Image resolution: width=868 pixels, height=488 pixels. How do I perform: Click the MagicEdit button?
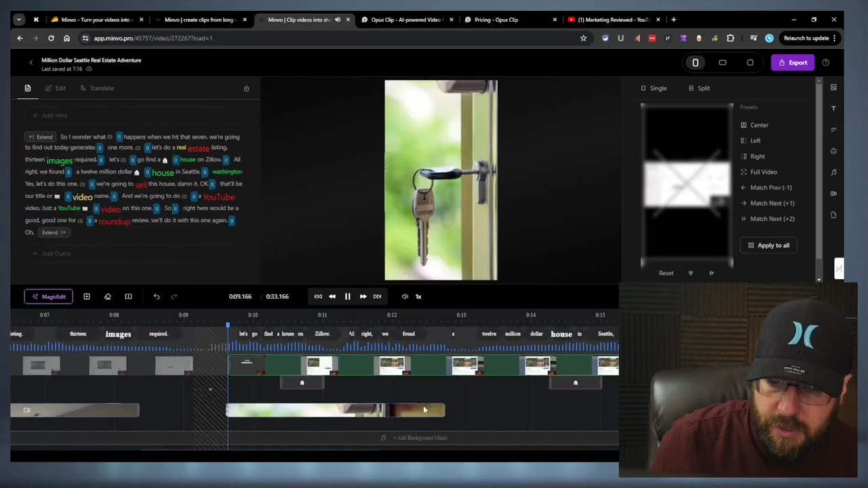click(48, 296)
